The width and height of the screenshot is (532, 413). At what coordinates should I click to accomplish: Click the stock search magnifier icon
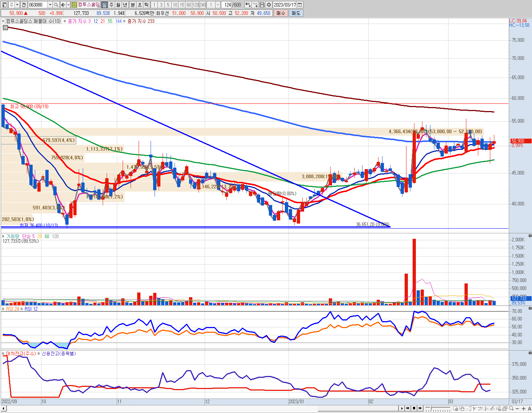[56, 5]
